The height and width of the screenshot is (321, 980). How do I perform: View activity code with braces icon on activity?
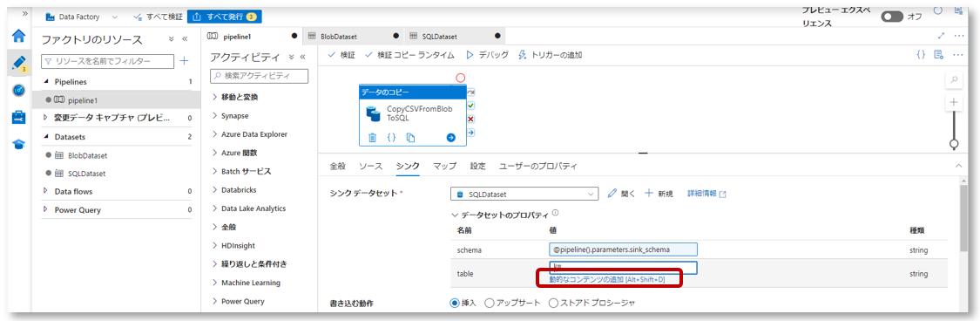click(391, 138)
